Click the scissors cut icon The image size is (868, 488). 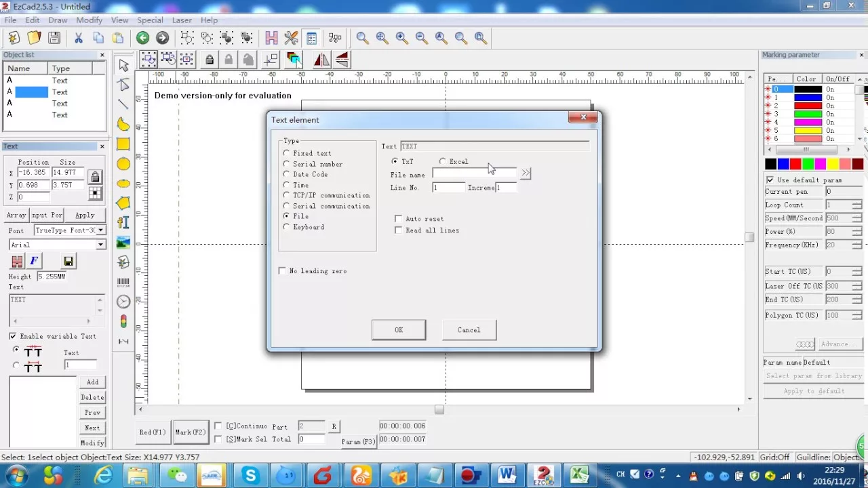point(79,38)
